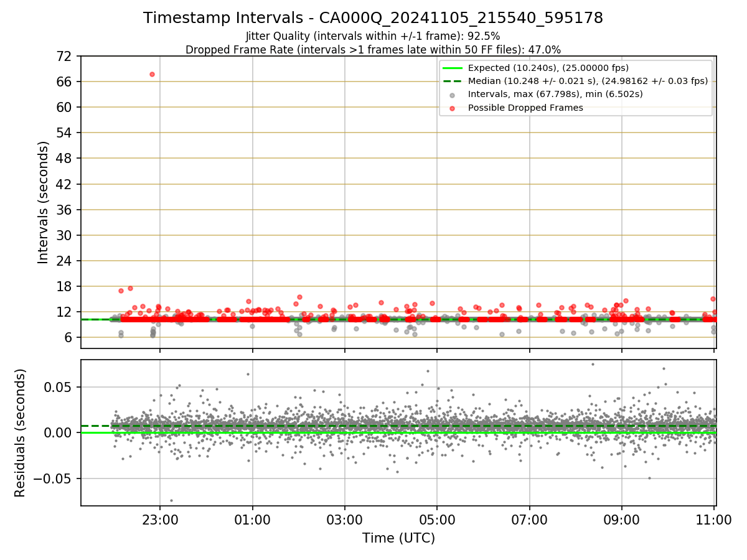Screen dimensions: 747x560
Task: Click the '03:00' x-axis tick label
Action: click(345, 520)
